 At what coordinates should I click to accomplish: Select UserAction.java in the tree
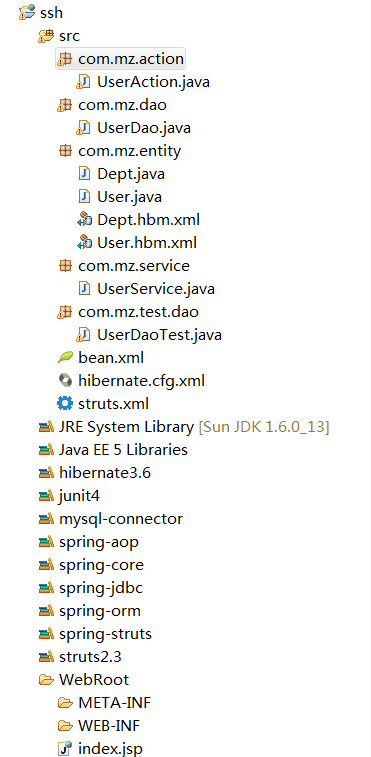tap(153, 82)
